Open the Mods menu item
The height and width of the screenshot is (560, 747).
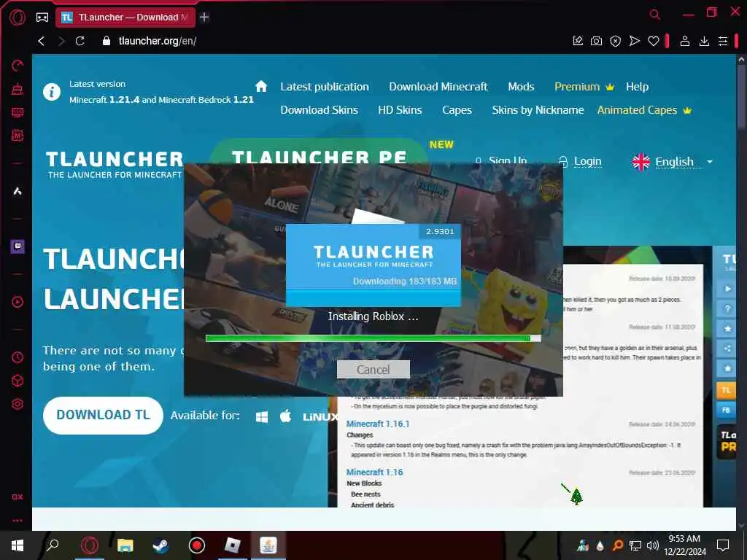coord(521,87)
